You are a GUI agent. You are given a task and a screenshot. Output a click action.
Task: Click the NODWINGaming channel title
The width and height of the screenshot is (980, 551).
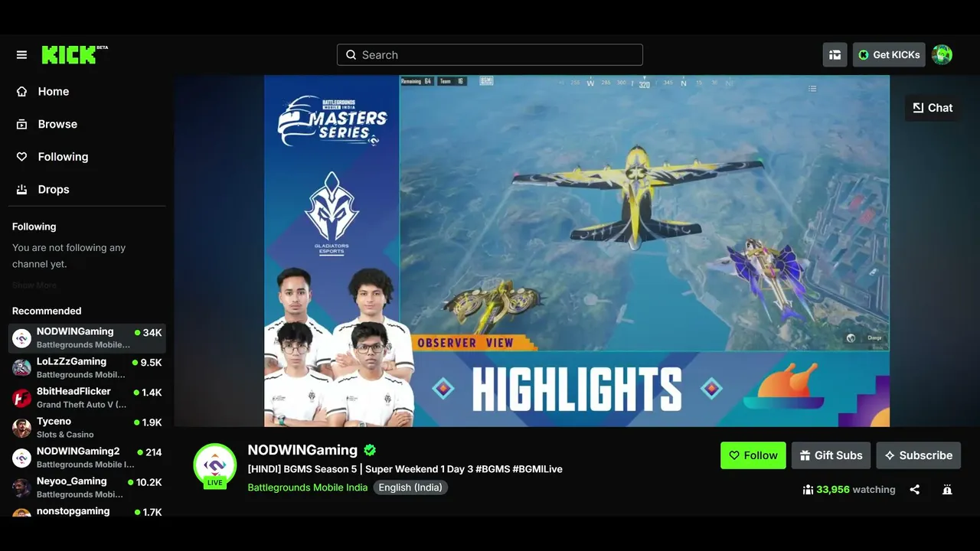[302, 450]
